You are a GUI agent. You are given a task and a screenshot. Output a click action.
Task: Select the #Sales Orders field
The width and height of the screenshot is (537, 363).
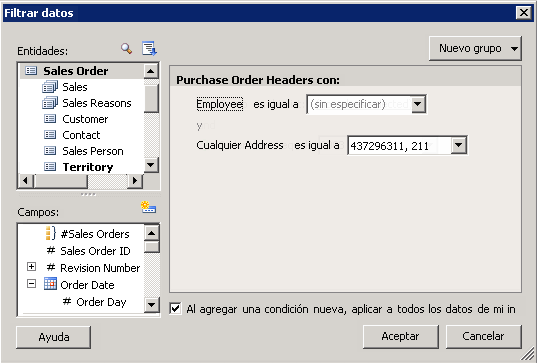pyautogui.click(x=95, y=234)
